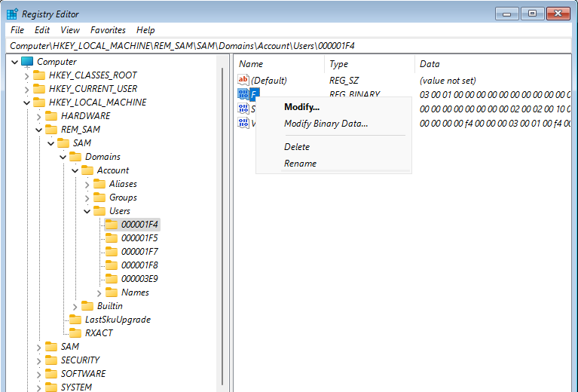Expand the HARDWARE key chevron
This screenshot has height=392, width=578.
pyautogui.click(x=38, y=117)
